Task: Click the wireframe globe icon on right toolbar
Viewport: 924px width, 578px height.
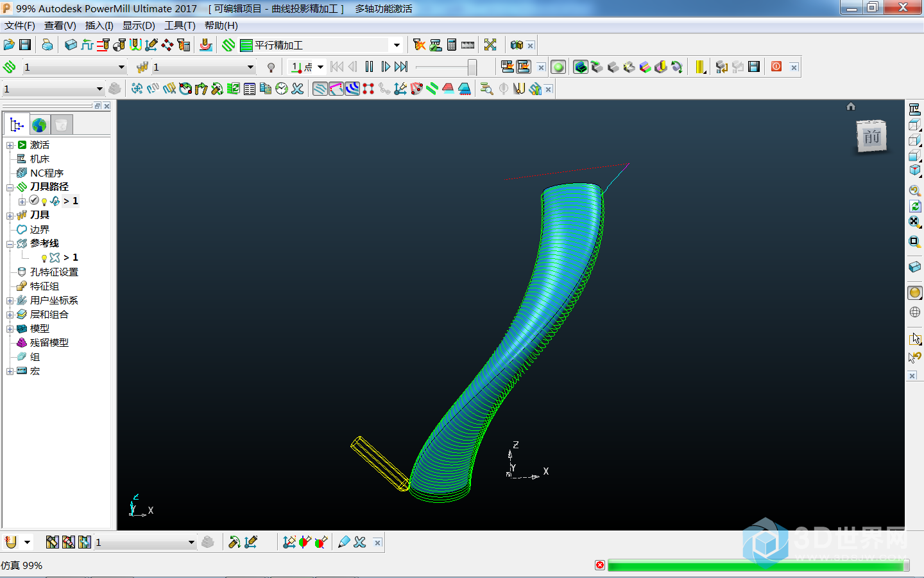Action: 915,312
